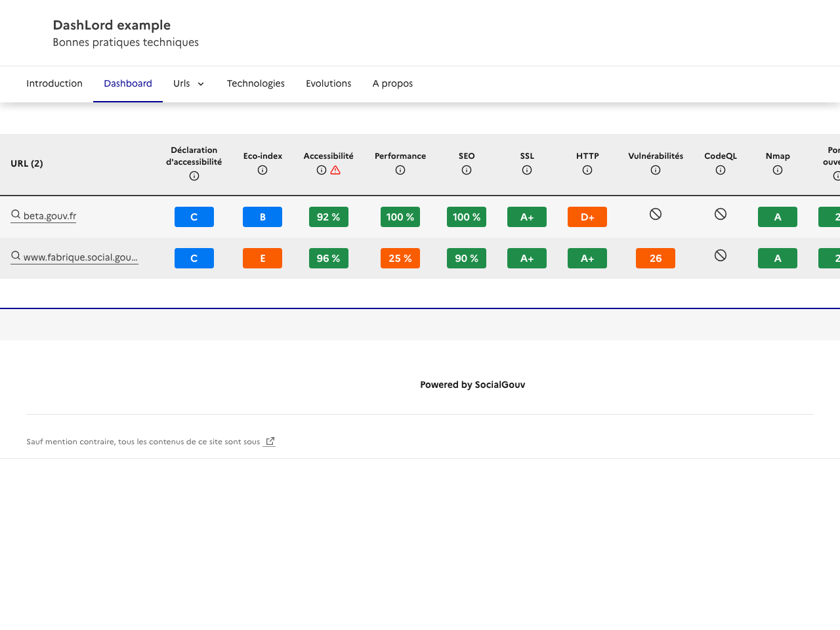Viewport: 840px width, 630px height.
Task: Click the info icon under Performance header
Action: (x=400, y=170)
